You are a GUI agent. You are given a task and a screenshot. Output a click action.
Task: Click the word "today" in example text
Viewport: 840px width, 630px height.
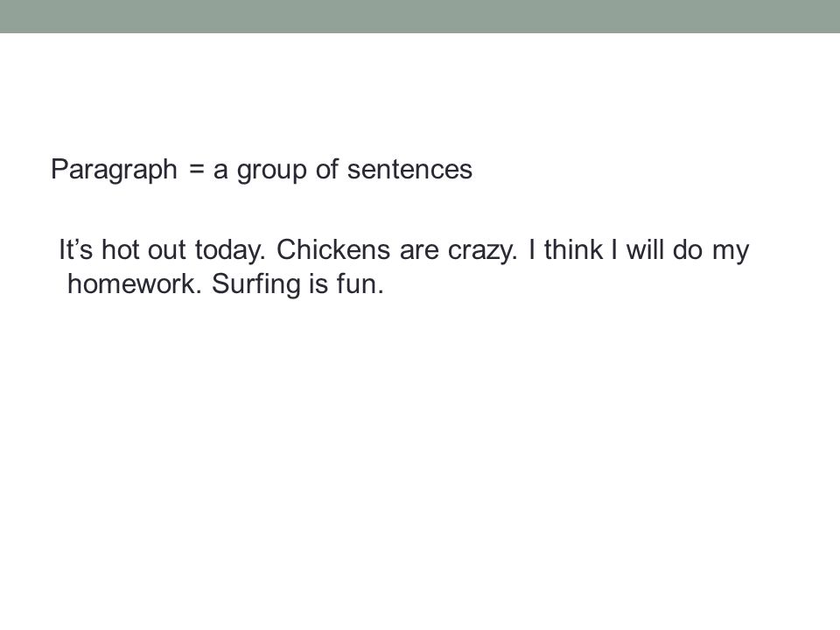[x=227, y=252]
